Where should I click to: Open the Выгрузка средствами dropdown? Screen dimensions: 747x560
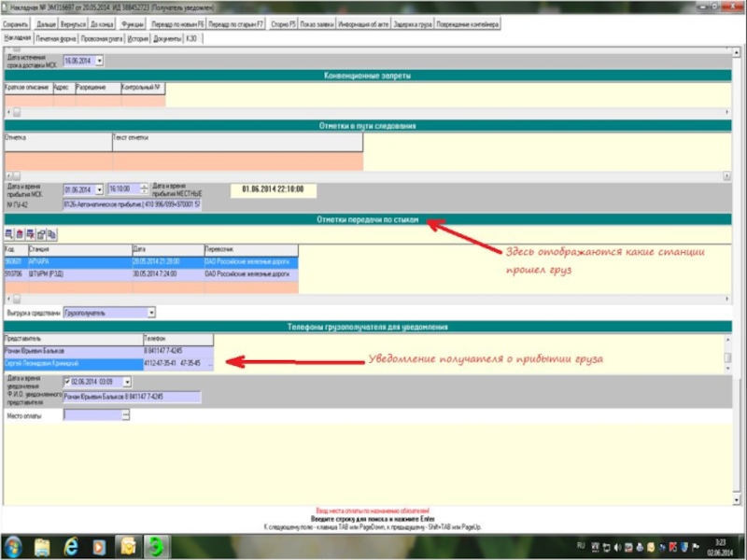(151, 313)
